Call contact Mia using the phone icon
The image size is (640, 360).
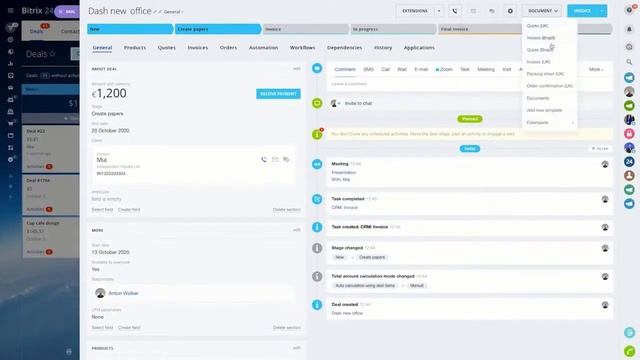(x=264, y=160)
